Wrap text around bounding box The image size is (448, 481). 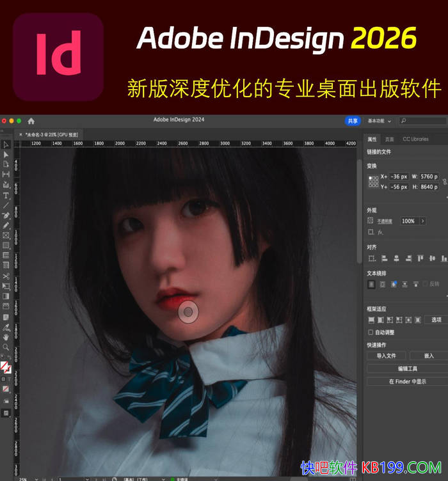click(x=382, y=285)
